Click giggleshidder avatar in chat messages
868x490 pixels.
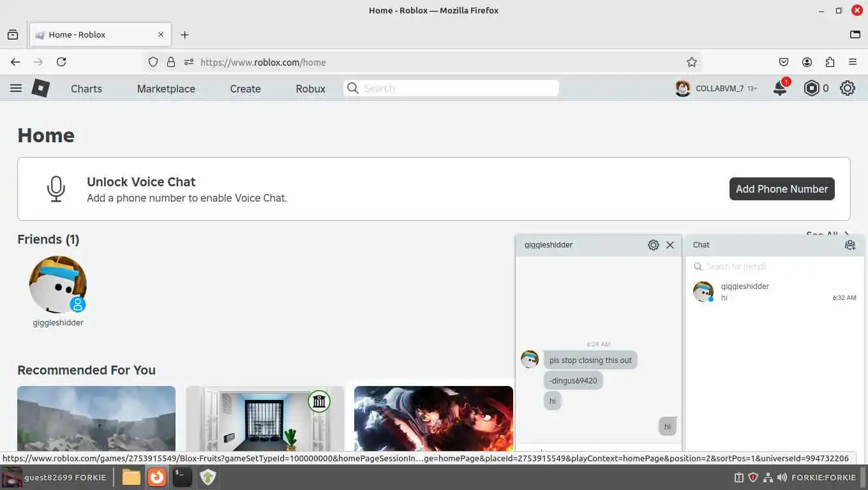pos(530,359)
